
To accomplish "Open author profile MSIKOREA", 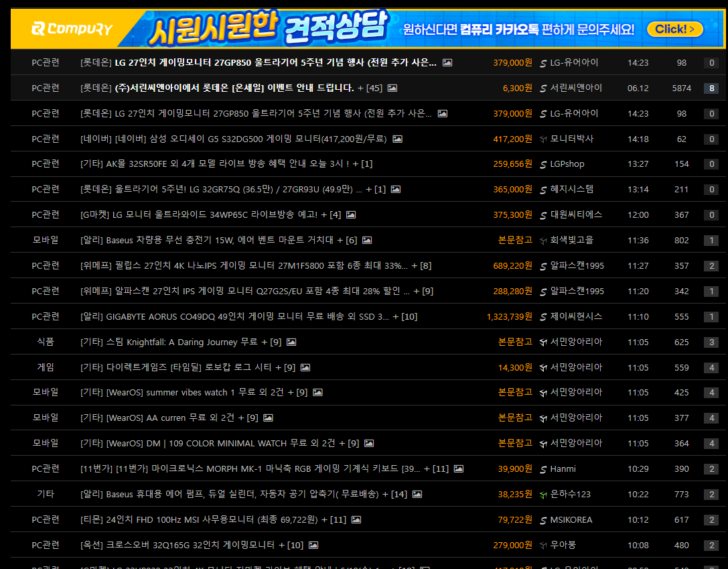I will click(x=571, y=519).
